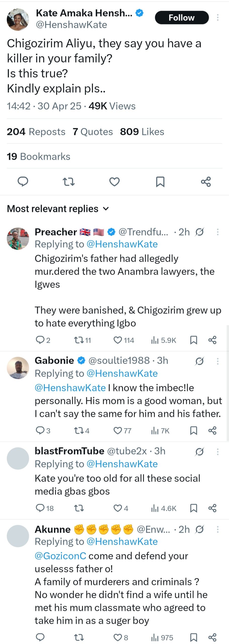229x644 pixels.
Task: Bookmark the main post
Action: click(160, 182)
